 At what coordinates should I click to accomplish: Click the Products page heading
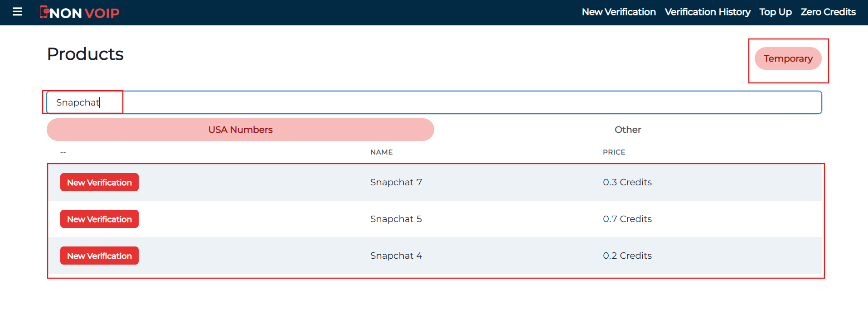[x=85, y=54]
